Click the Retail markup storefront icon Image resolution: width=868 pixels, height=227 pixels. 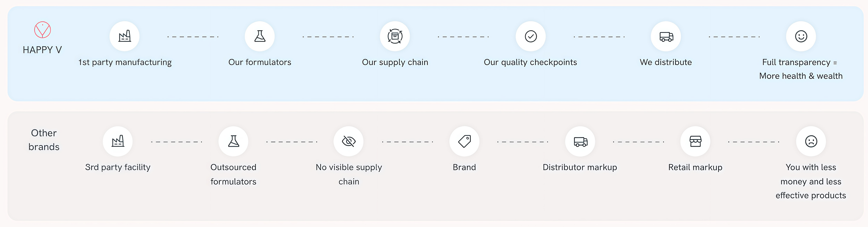(x=696, y=141)
